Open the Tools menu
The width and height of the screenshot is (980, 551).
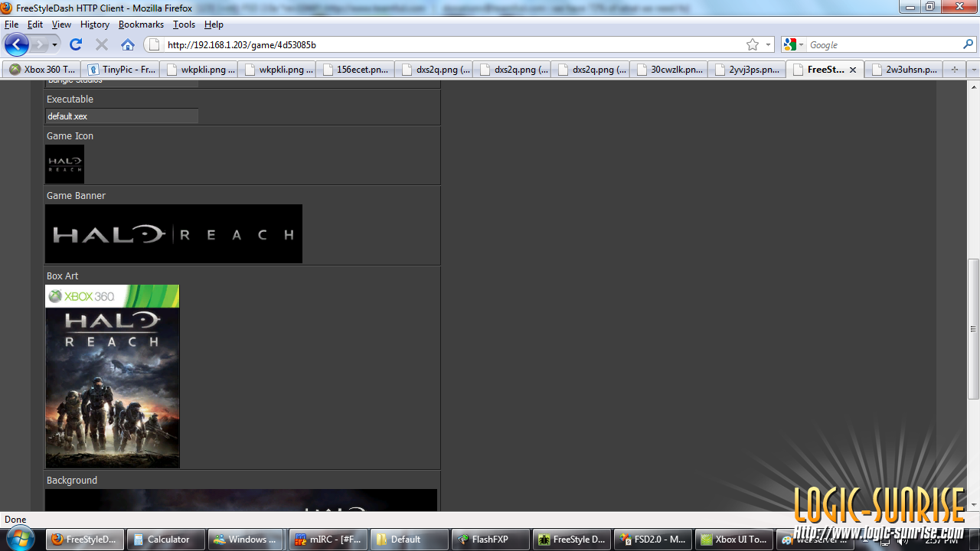[x=184, y=24]
